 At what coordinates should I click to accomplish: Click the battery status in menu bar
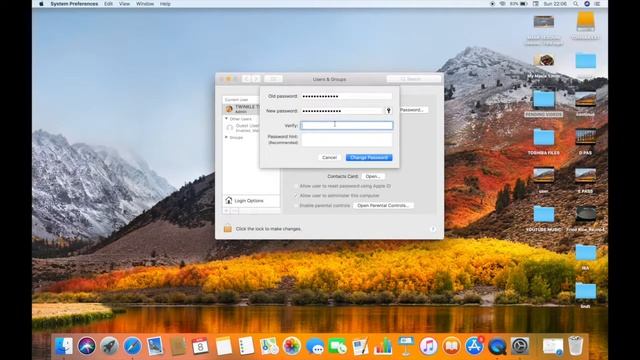pos(519,4)
